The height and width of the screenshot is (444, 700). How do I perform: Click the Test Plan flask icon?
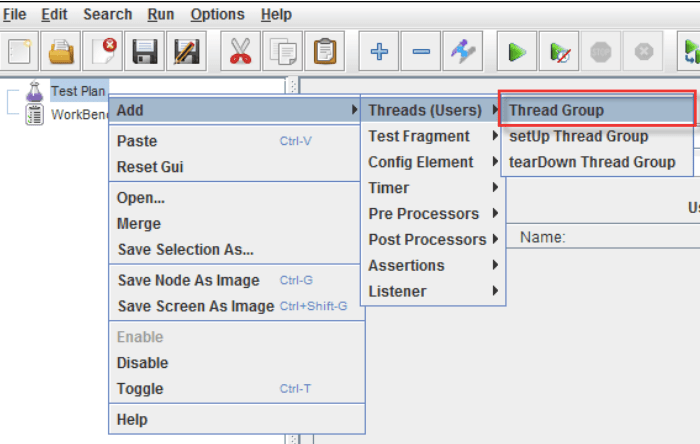point(34,91)
